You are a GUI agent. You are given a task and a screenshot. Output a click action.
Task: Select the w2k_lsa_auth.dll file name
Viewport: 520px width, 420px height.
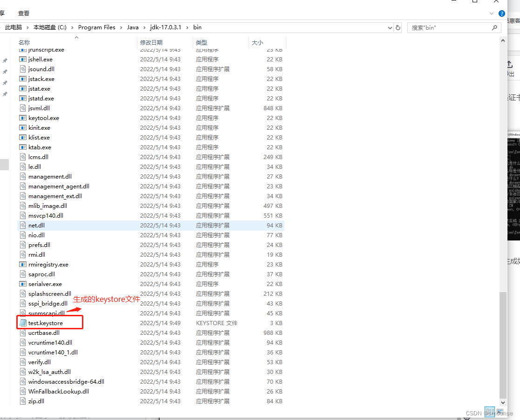(x=49, y=372)
